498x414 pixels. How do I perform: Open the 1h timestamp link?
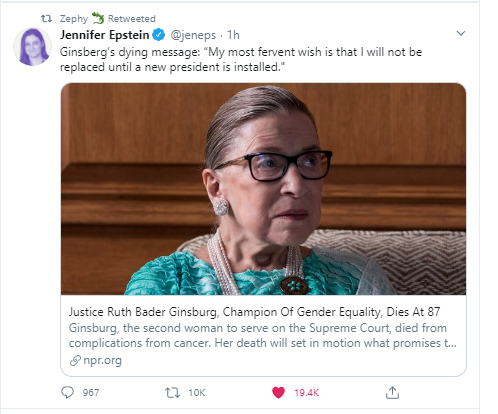[x=233, y=35]
